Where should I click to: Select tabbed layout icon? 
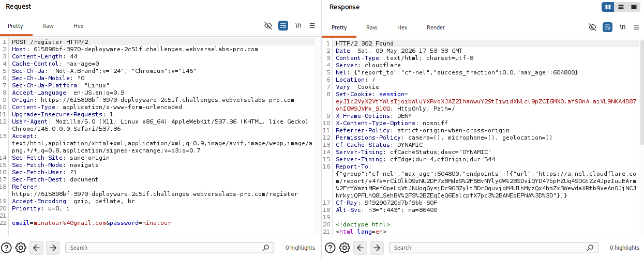click(633, 7)
